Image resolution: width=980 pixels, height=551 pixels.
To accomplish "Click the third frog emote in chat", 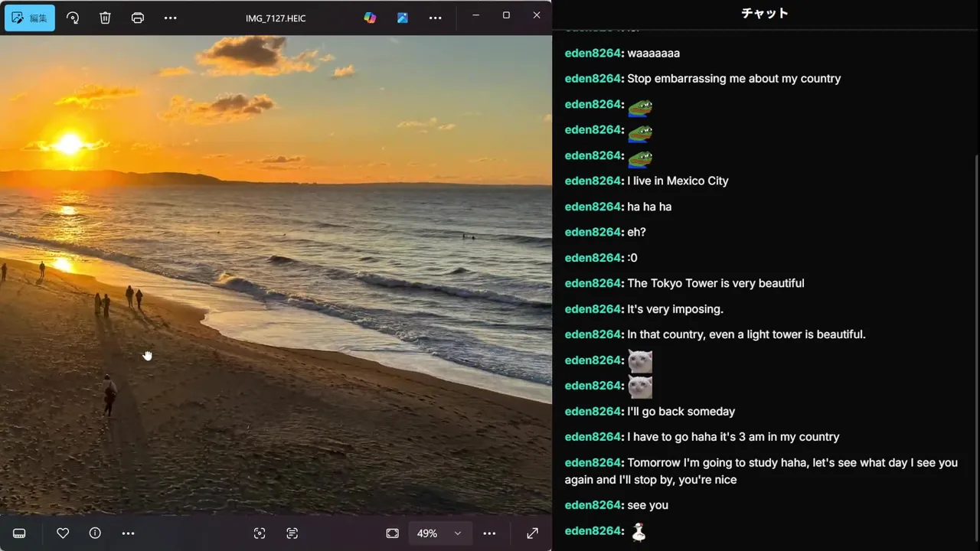I will (x=640, y=158).
